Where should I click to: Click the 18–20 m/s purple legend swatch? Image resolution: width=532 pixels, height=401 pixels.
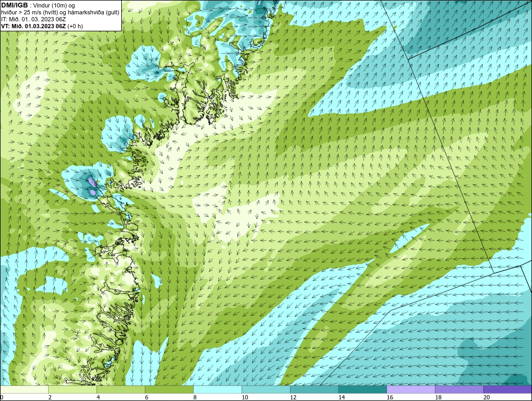tap(460, 389)
